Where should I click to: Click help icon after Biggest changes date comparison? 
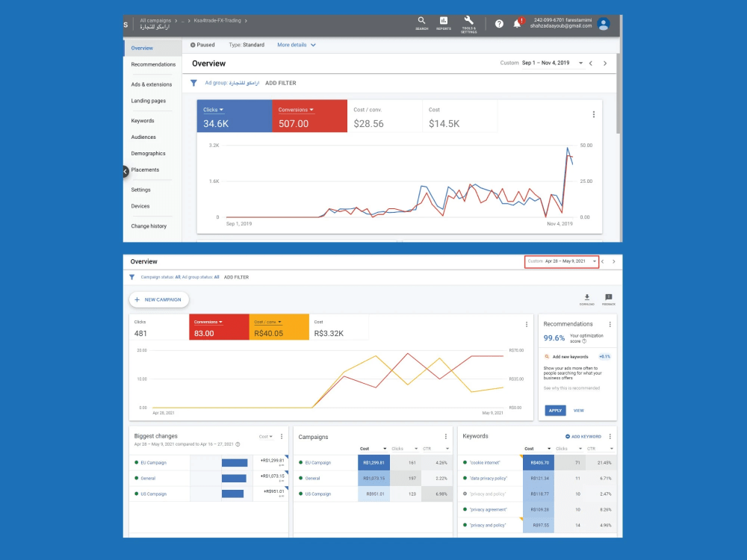[x=238, y=444]
